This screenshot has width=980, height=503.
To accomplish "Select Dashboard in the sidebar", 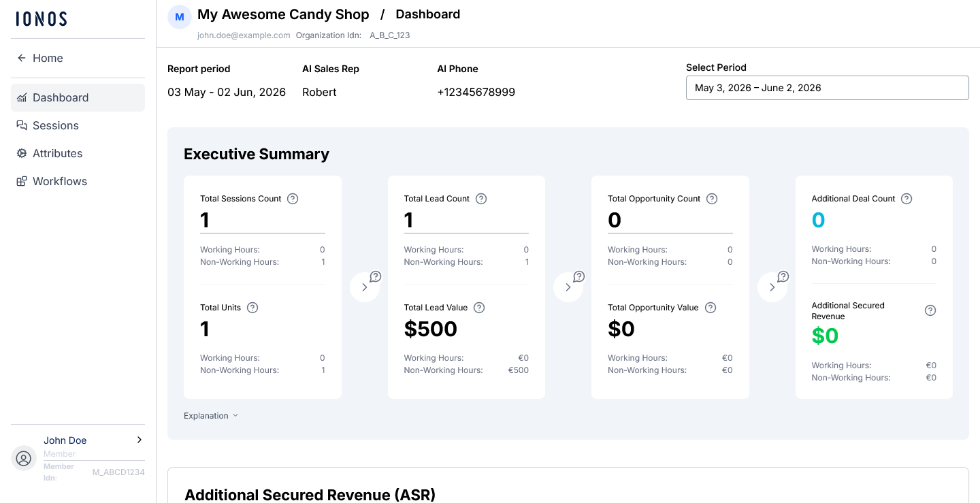I will (x=78, y=97).
